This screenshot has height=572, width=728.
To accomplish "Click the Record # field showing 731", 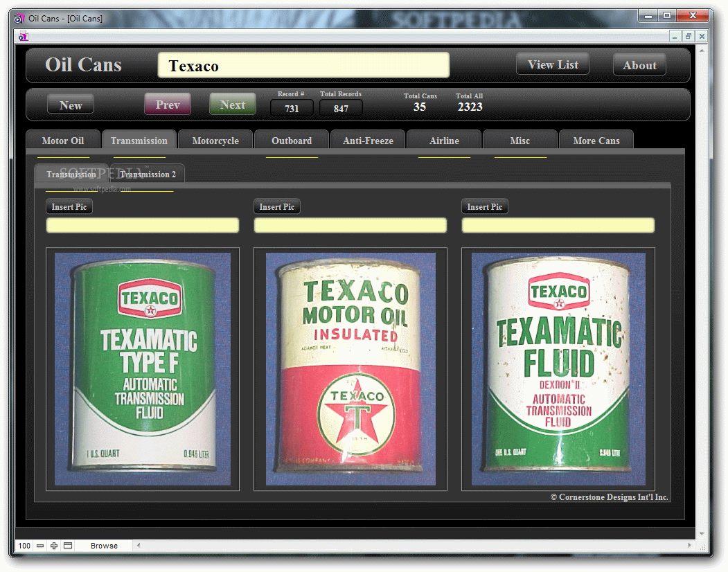I will (292, 109).
